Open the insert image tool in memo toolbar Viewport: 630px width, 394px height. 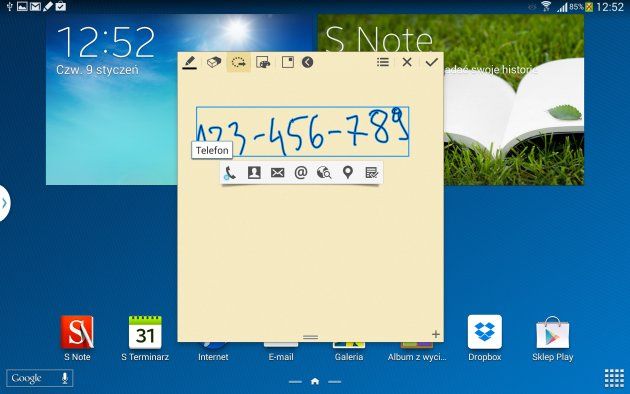point(263,63)
